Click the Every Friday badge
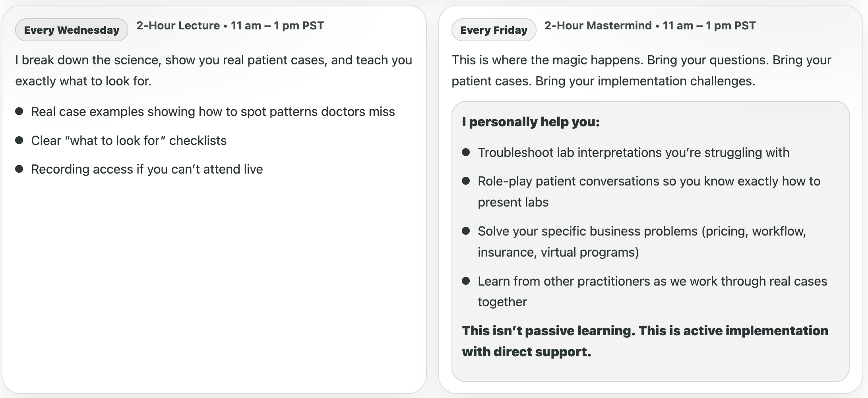The image size is (868, 398). pyautogui.click(x=494, y=30)
